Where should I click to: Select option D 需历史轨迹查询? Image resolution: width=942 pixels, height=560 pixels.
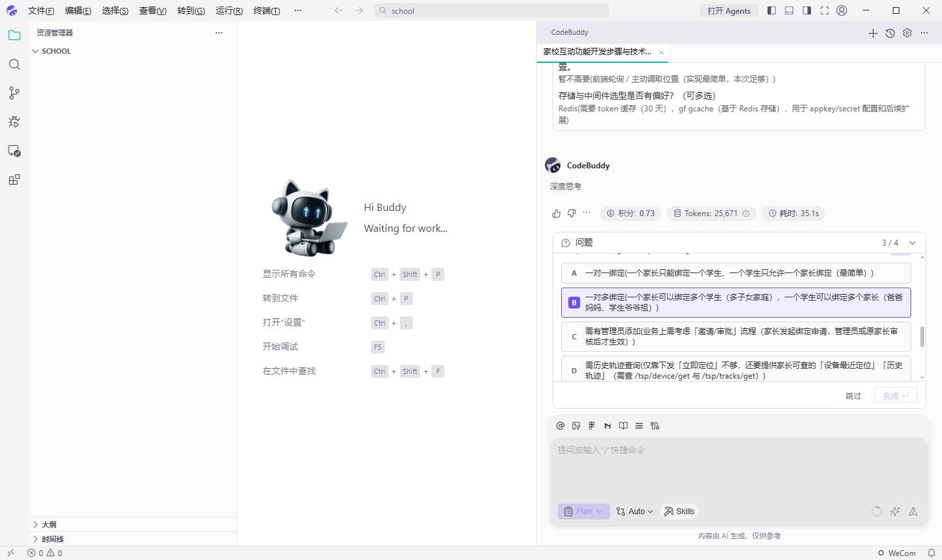[x=736, y=369]
